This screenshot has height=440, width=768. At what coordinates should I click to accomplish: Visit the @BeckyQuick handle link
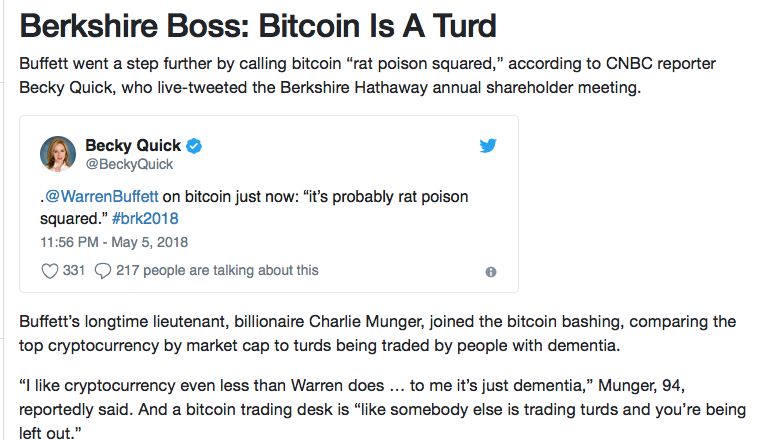point(129,164)
